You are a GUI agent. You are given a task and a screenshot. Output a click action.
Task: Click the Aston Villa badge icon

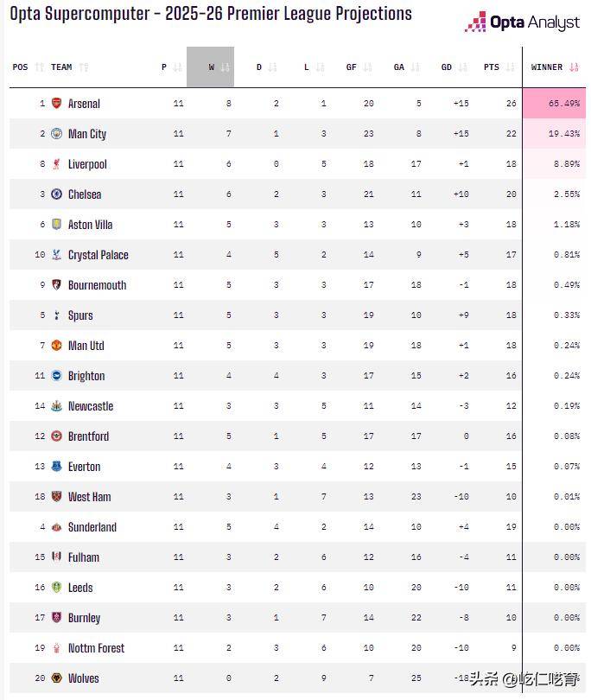pos(57,225)
